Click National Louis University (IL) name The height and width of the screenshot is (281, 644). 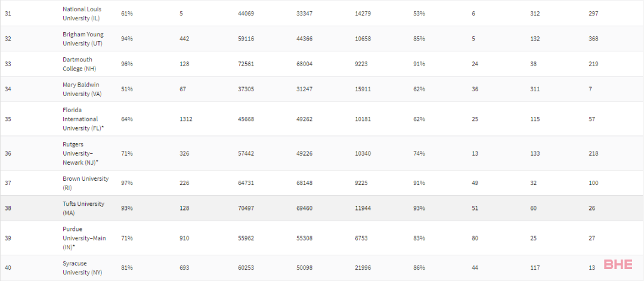(82, 14)
